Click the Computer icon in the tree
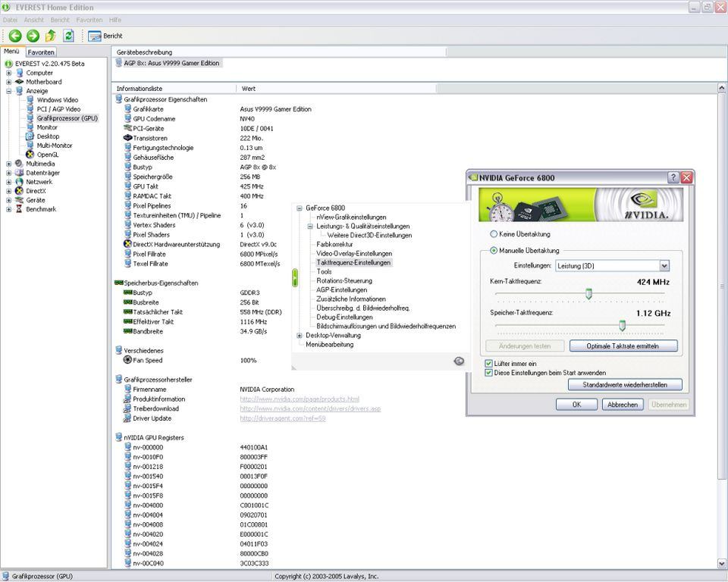Screen dimensions: 728x582 (20, 73)
